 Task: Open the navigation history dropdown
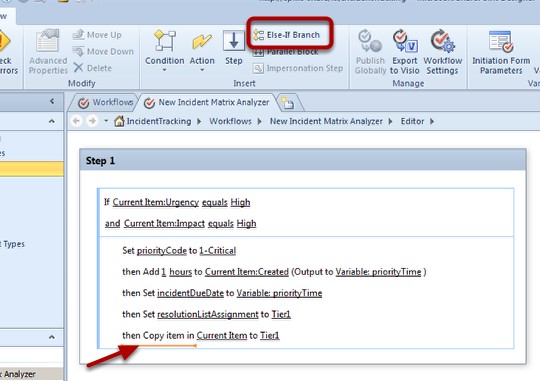106,121
